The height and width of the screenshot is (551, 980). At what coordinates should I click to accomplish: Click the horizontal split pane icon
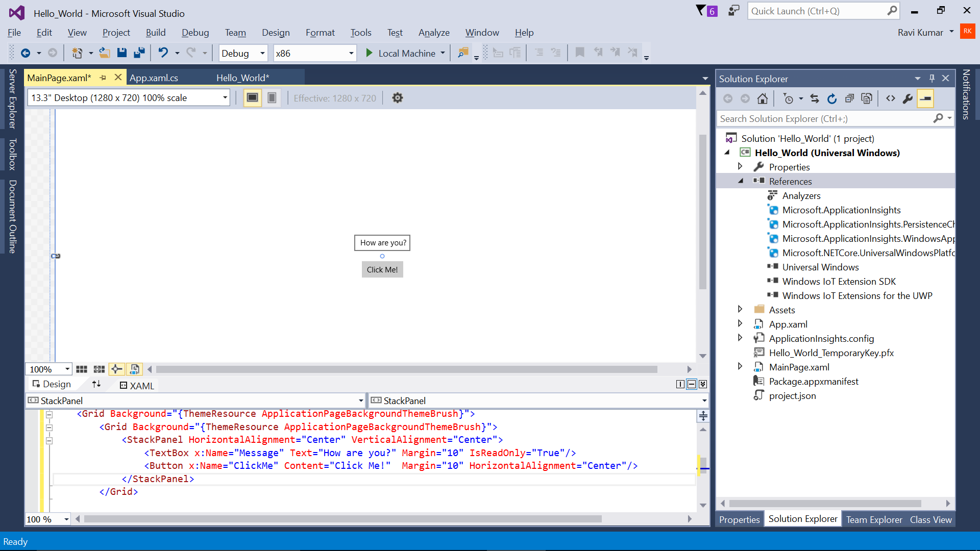(x=692, y=384)
